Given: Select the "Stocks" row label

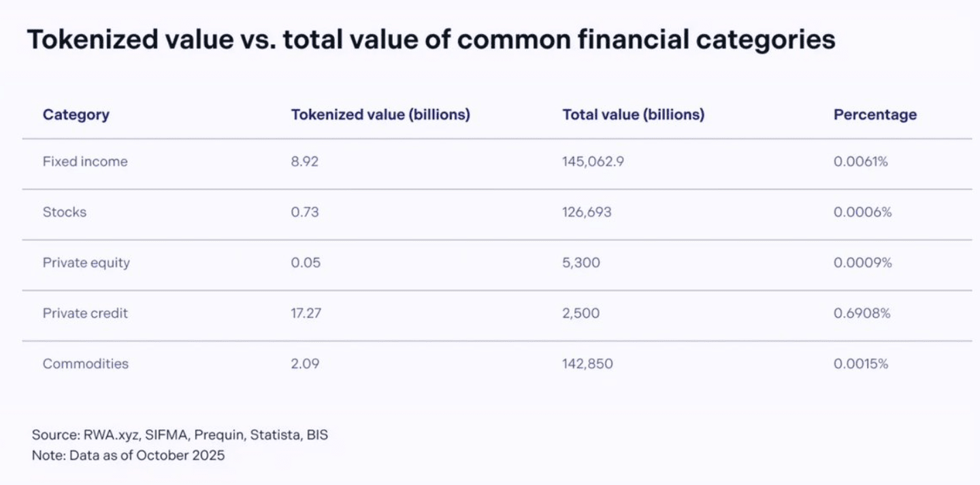Looking at the screenshot, I should [65, 212].
